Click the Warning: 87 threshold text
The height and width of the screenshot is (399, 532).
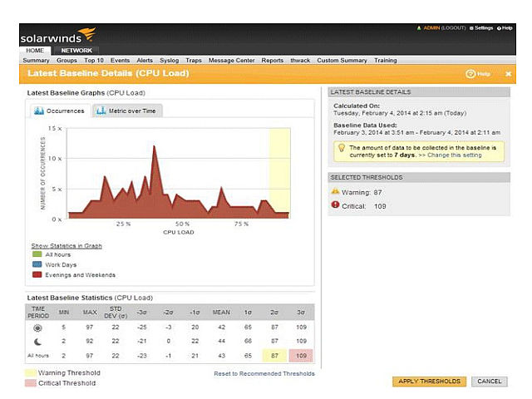pos(362,192)
